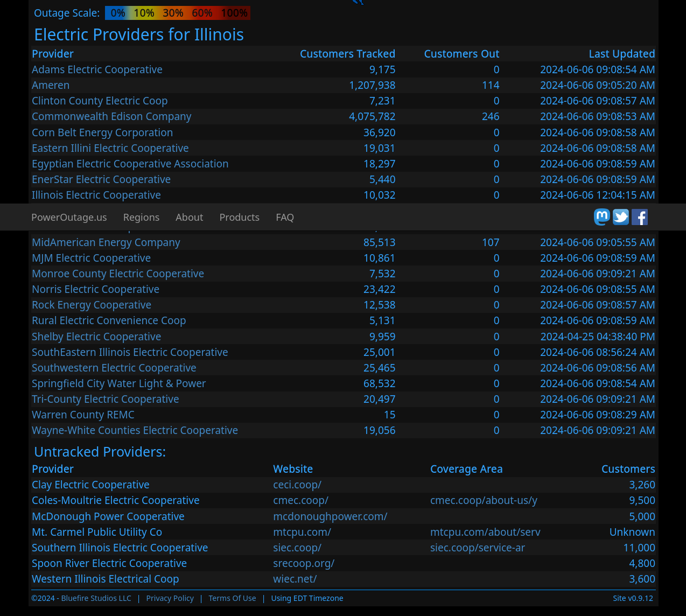Visit mcdonoughpower.com/ website
Viewport: 686px width, 616px height.
[330, 516]
